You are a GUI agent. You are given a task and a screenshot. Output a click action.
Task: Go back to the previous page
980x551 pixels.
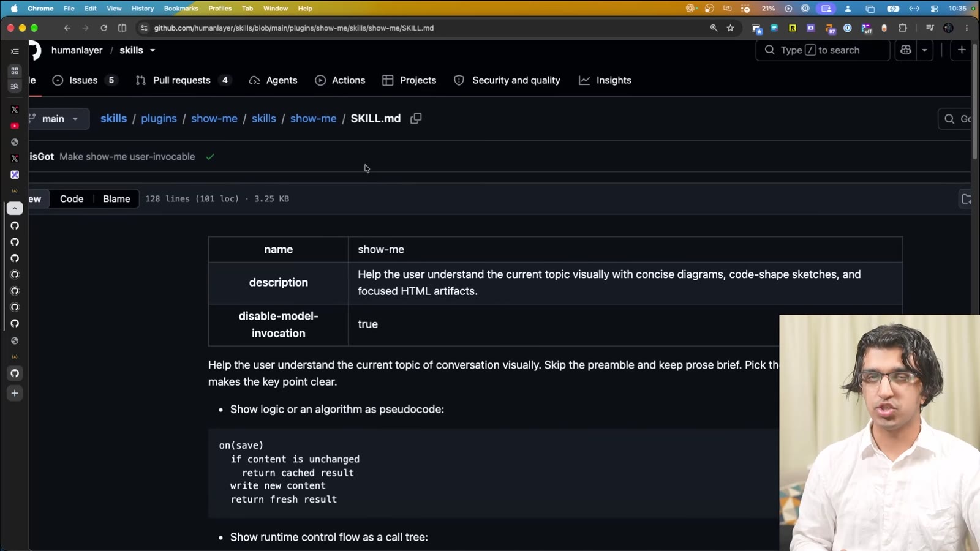coord(67,28)
